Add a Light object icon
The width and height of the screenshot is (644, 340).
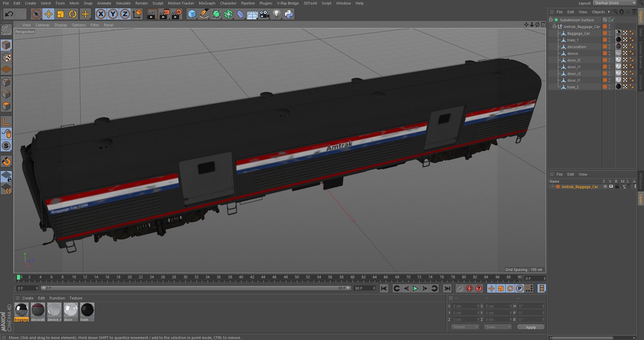pos(276,14)
